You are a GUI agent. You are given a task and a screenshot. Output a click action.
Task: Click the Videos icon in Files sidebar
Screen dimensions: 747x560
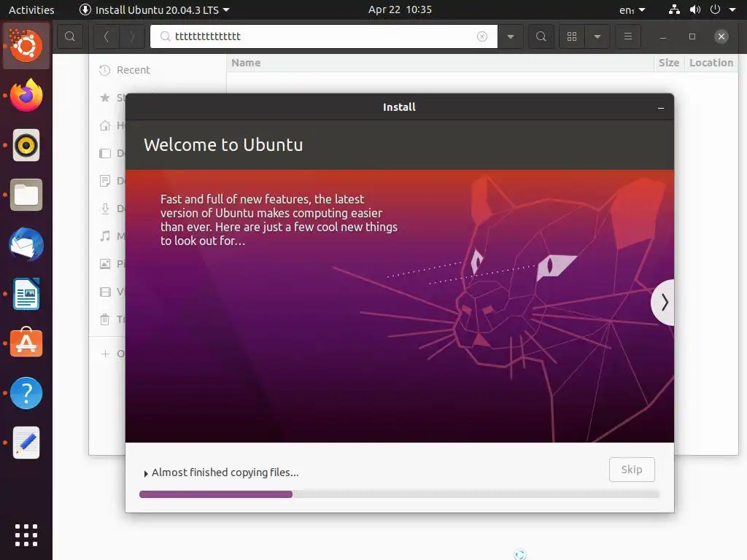(x=105, y=292)
